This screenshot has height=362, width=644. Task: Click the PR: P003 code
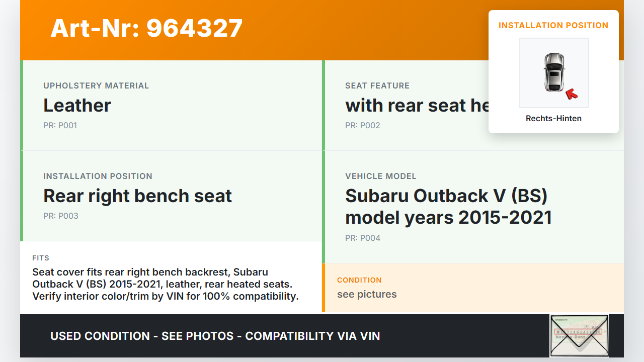pyautogui.click(x=60, y=216)
